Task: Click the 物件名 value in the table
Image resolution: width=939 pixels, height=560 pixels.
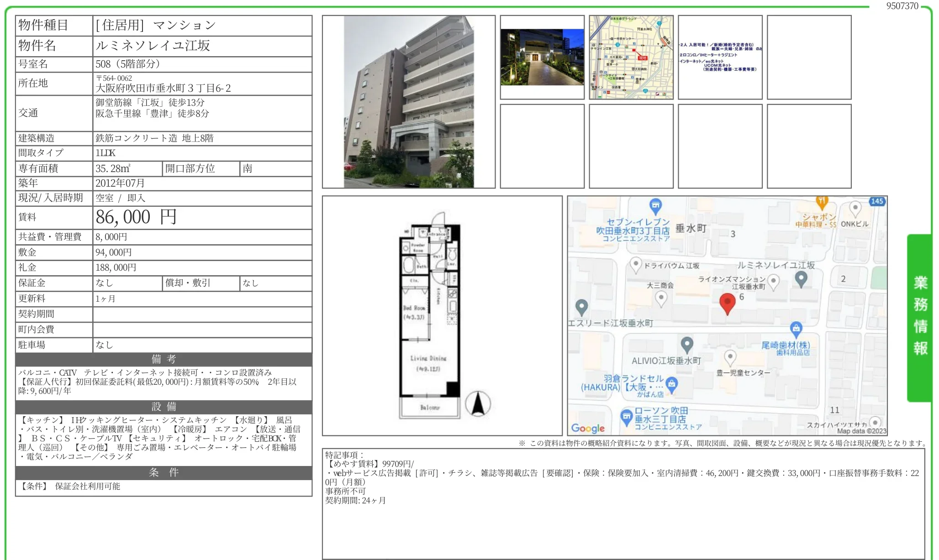Action: 153,46
